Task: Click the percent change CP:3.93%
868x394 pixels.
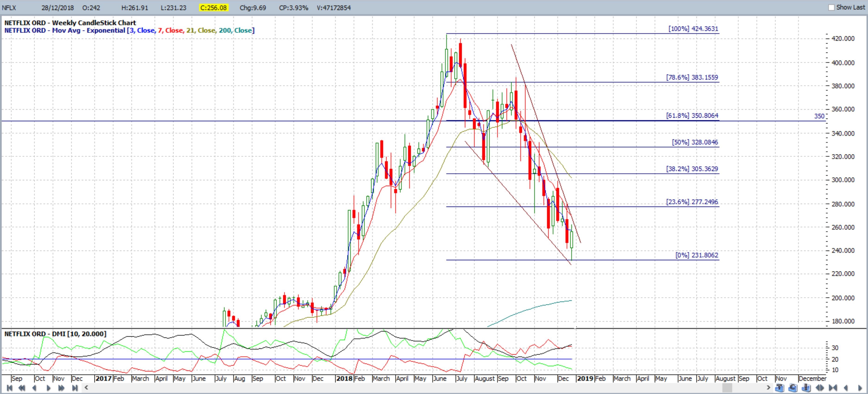Action: coord(294,8)
